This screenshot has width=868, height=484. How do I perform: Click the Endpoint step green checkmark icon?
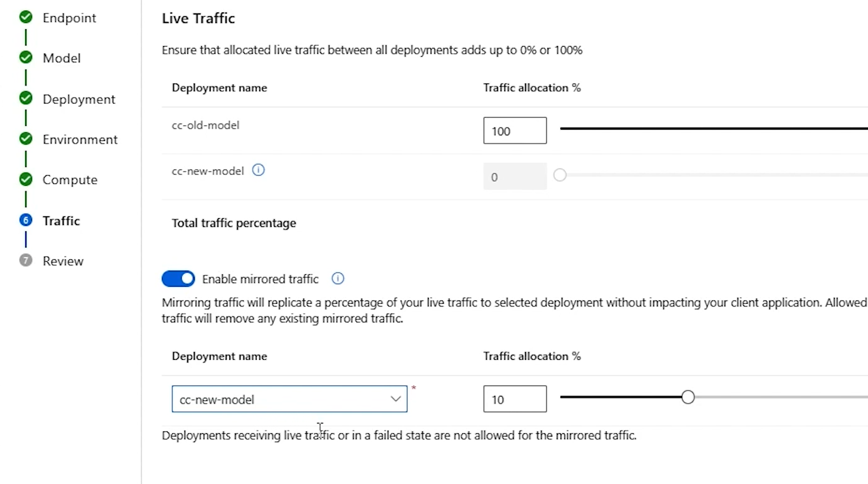point(26,17)
